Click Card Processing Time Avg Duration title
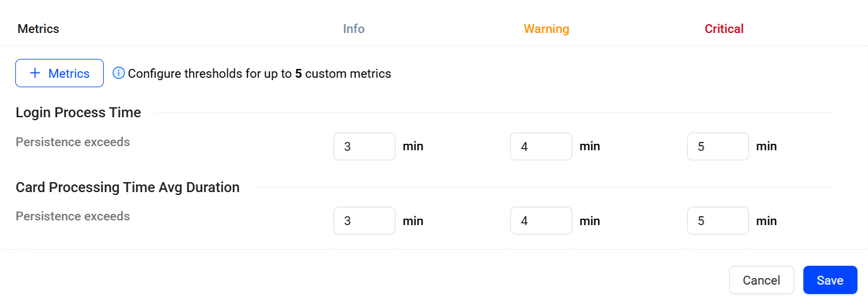Viewport: 868px width, 307px height. pos(127,187)
